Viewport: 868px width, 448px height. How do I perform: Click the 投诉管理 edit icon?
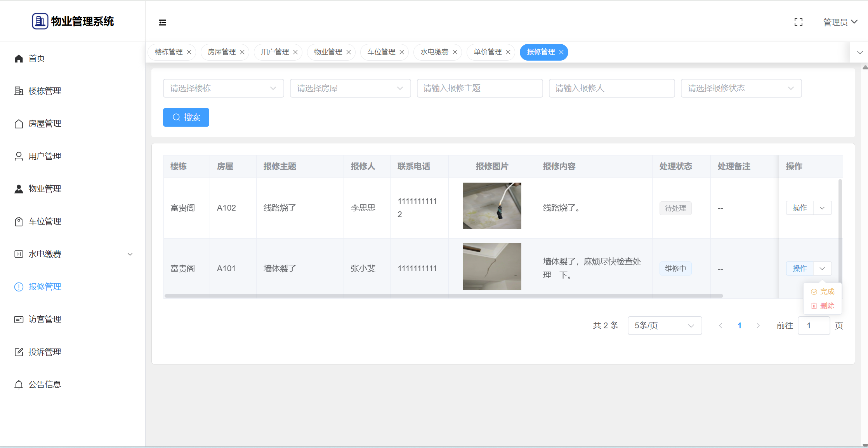[x=19, y=352]
